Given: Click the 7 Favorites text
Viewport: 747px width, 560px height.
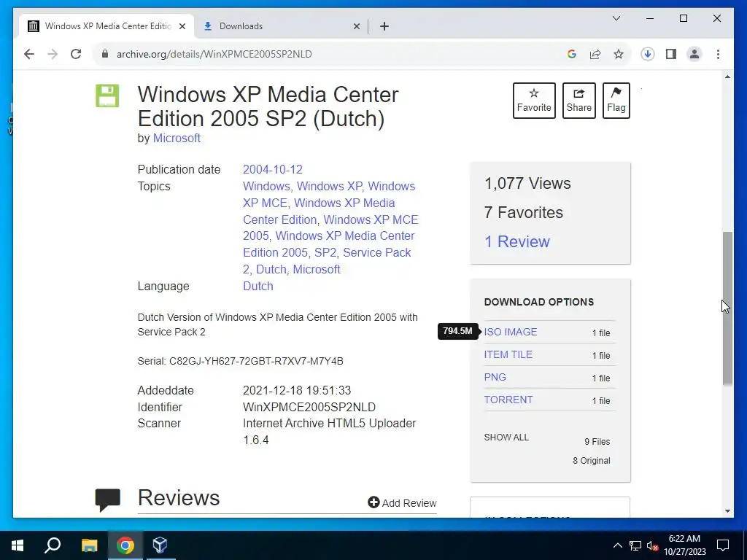Looking at the screenshot, I should 524,212.
